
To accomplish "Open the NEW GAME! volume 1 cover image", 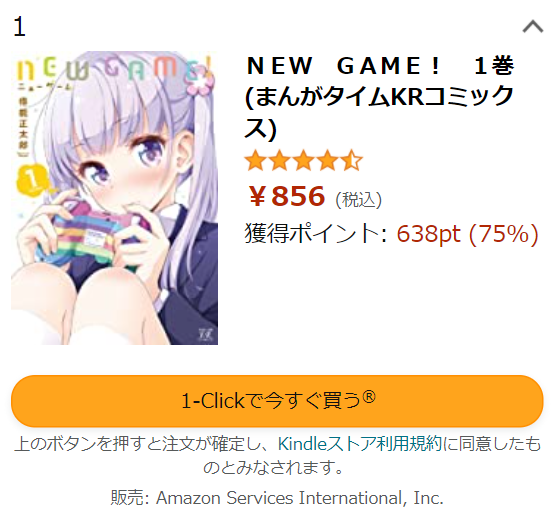I will point(114,198).
